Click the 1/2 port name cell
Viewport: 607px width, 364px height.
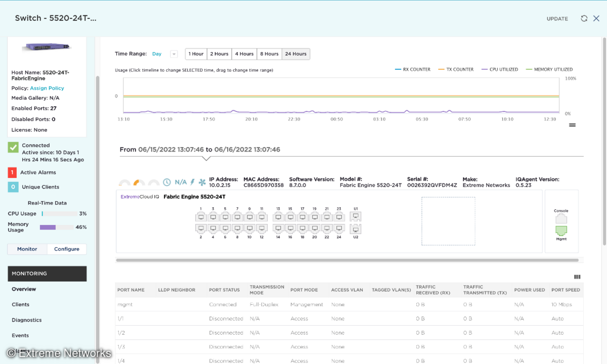pyautogui.click(x=121, y=333)
